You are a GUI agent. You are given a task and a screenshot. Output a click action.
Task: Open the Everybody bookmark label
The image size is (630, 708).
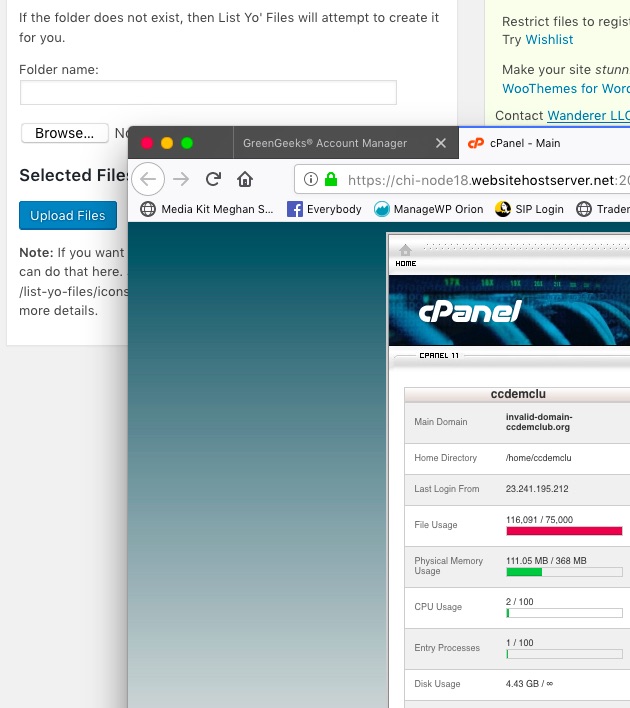(334, 209)
